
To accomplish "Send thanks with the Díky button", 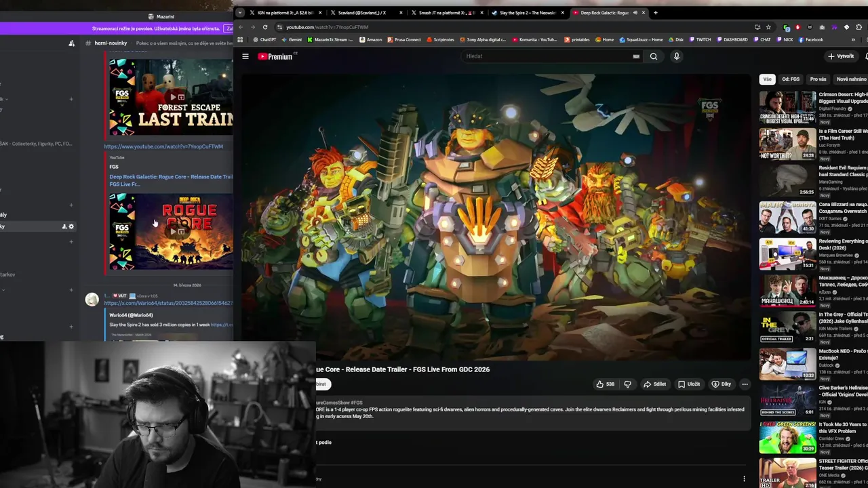I will tap(721, 384).
